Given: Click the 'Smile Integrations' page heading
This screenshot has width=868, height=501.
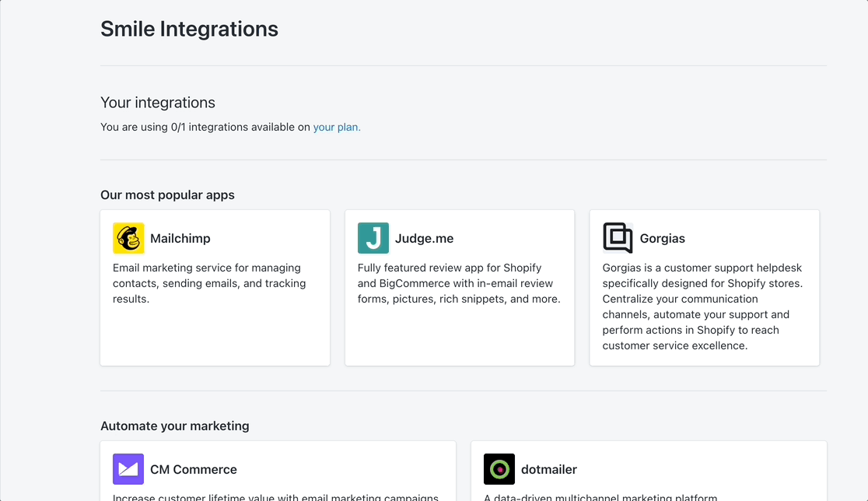Looking at the screenshot, I should point(189,29).
